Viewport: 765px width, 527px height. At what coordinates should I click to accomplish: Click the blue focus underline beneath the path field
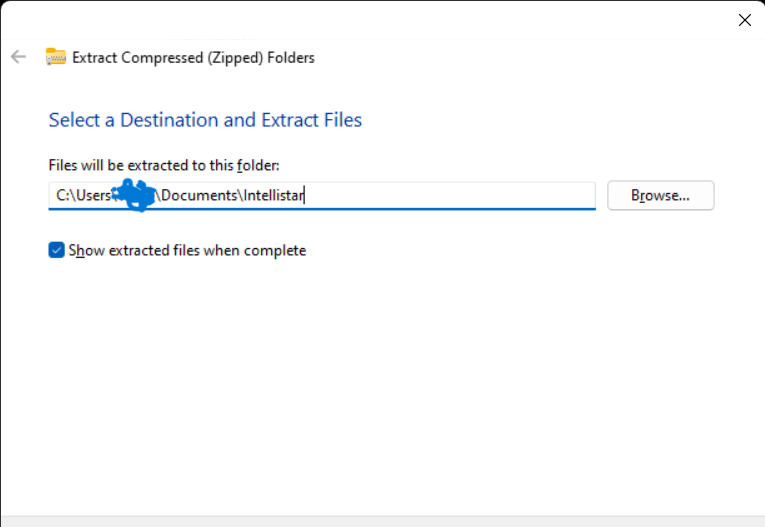click(322, 209)
